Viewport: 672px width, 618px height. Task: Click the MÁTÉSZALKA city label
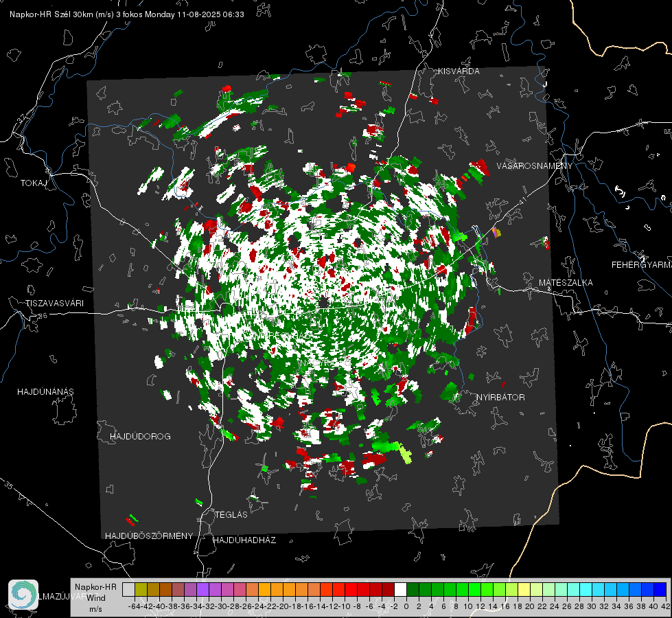566,282
